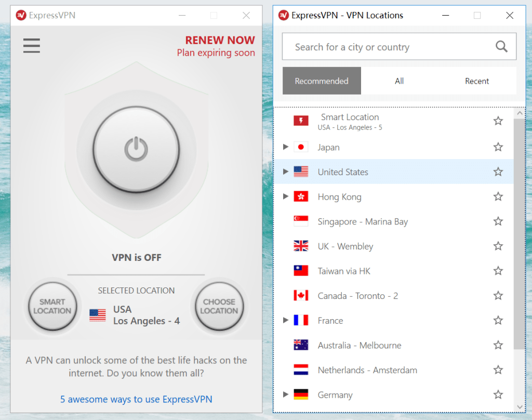Select 'United States' country name
Viewport: 532px width, 420px height.
pos(343,172)
